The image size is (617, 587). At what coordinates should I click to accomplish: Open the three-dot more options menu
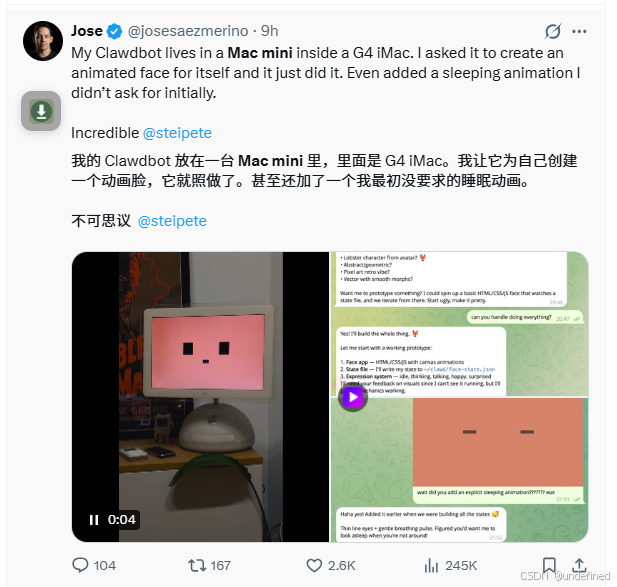(x=579, y=31)
